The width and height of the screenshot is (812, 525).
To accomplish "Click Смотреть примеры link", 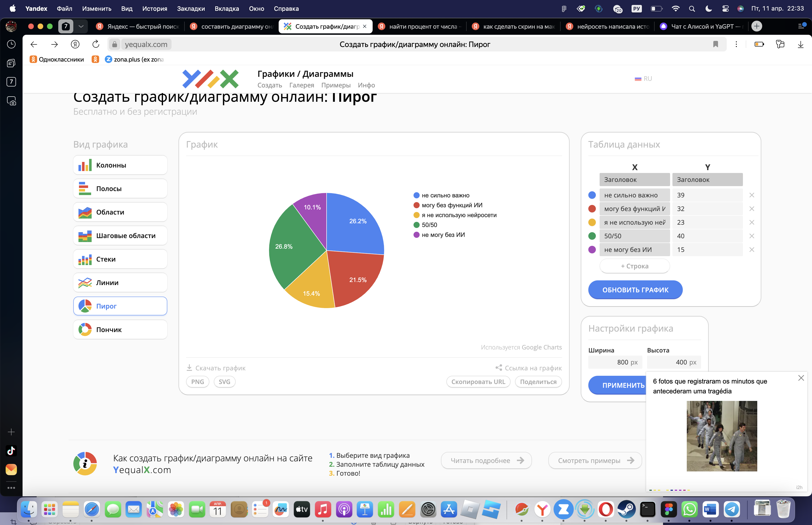I will click(595, 461).
